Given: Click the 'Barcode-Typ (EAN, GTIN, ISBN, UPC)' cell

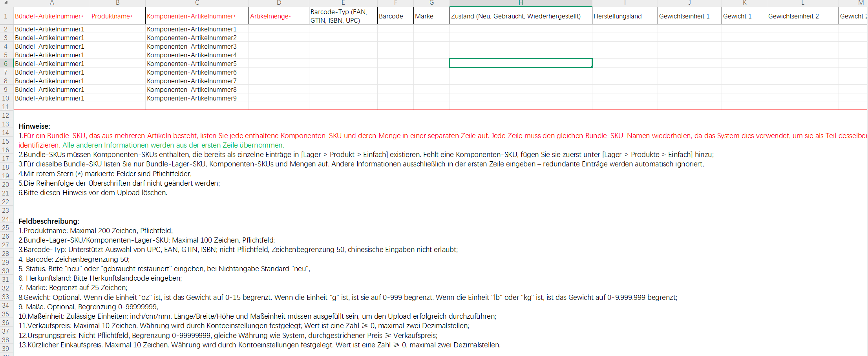Looking at the screenshot, I should (x=343, y=16).
